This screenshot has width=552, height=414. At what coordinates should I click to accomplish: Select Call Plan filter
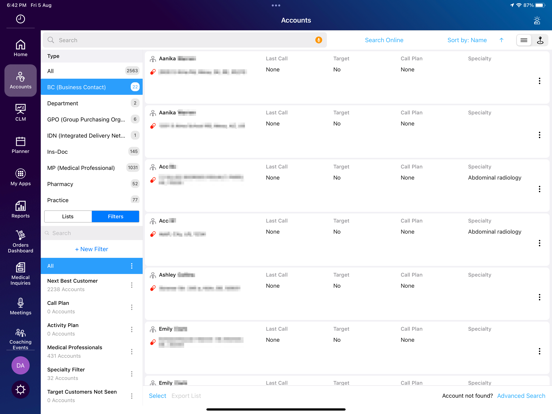(x=92, y=307)
